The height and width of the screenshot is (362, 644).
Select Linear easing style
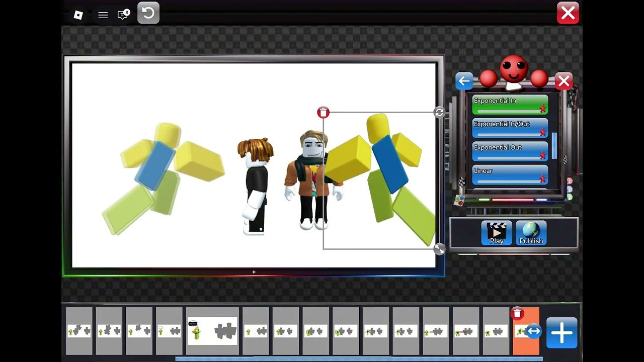(x=510, y=175)
